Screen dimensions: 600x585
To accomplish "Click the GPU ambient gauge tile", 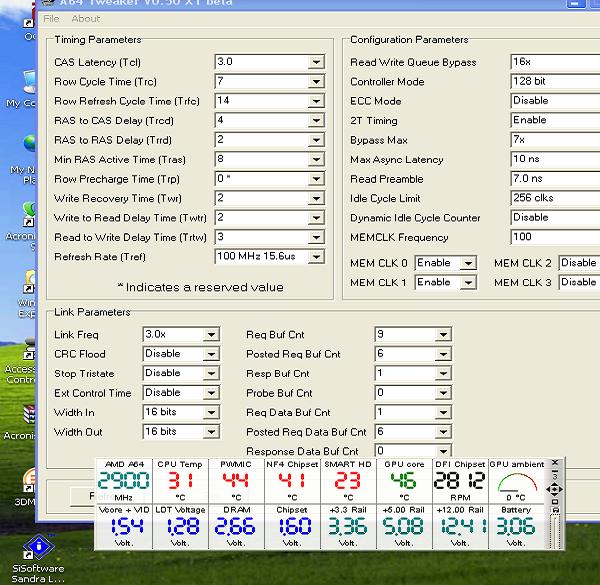I will coord(517,481).
